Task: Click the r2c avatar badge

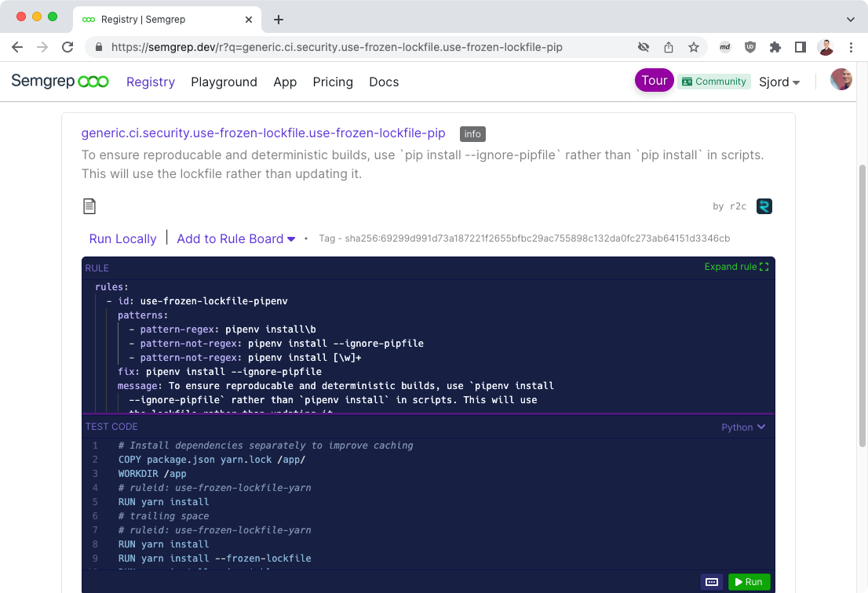Action: pyautogui.click(x=764, y=206)
